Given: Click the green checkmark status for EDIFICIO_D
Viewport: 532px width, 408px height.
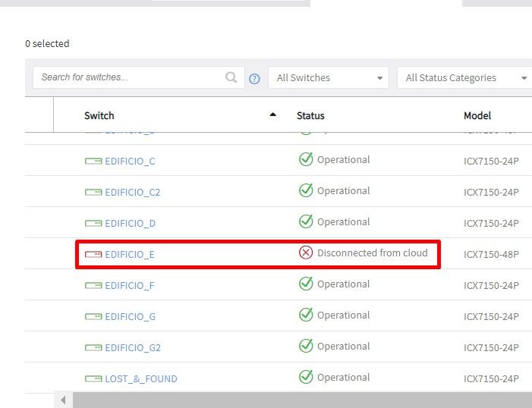Looking at the screenshot, I should coord(306,221).
